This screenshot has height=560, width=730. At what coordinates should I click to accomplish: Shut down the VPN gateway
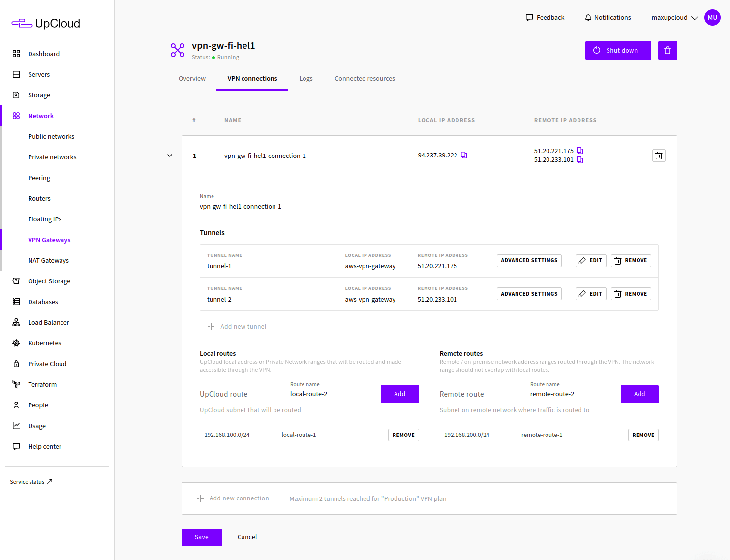pyautogui.click(x=618, y=50)
